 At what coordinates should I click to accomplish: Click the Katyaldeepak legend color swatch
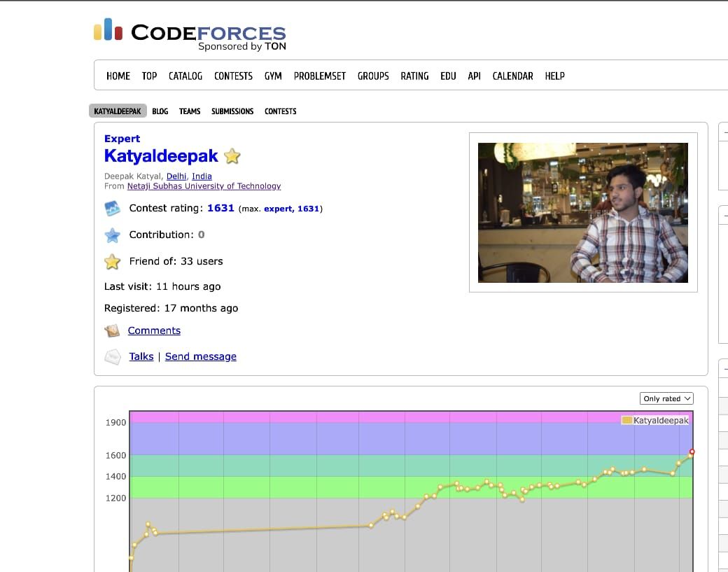tap(627, 420)
